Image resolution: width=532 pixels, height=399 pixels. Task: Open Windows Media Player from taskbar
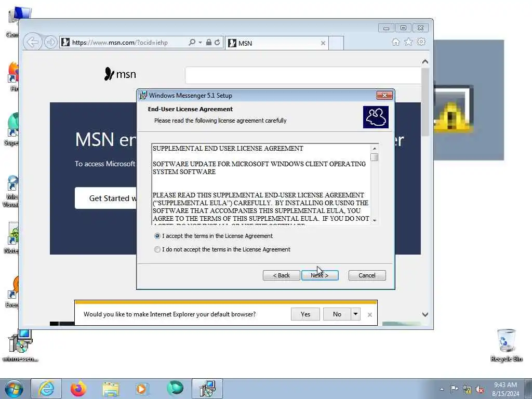[142, 389]
